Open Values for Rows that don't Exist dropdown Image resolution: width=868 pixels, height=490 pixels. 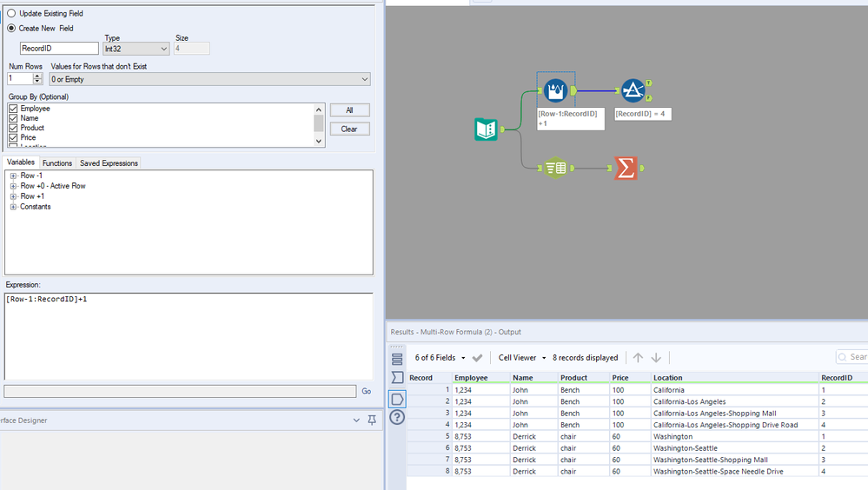tap(209, 79)
